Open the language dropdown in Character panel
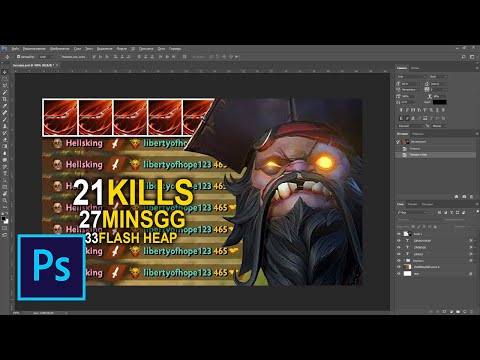Image resolution: width=480 pixels, height=360 pixels. [x=411, y=126]
